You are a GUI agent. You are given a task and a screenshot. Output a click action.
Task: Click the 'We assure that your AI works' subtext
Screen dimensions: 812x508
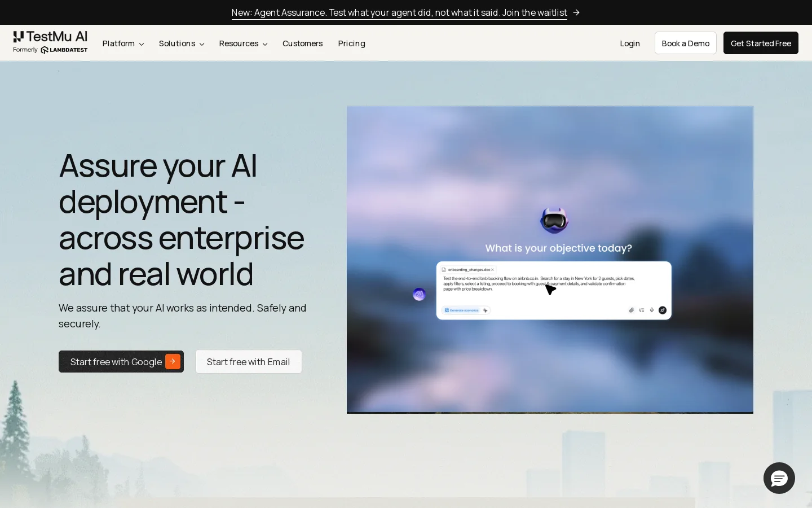click(183, 316)
